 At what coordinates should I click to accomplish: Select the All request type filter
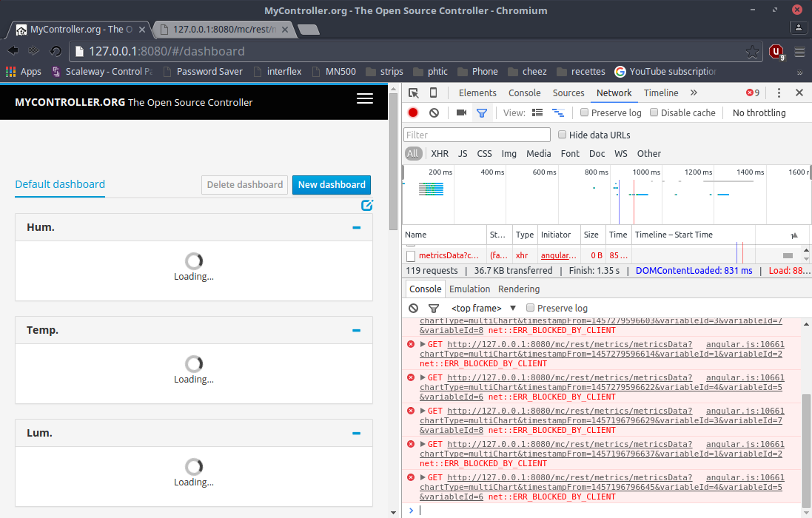coord(413,153)
